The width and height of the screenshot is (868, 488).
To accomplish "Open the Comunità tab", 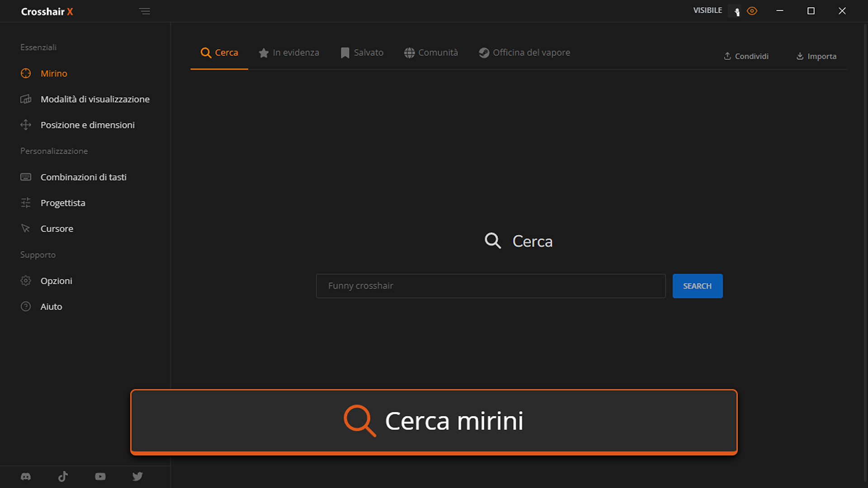I will [431, 53].
